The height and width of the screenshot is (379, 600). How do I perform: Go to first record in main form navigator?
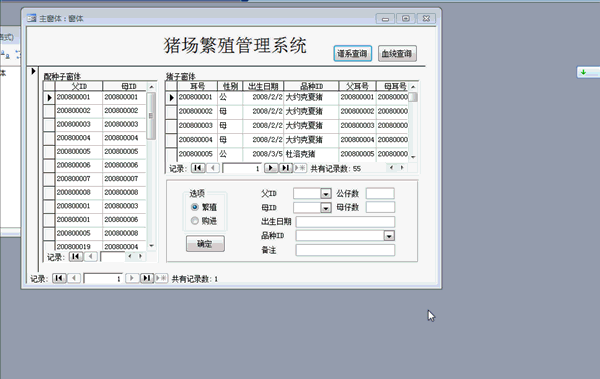(x=59, y=278)
